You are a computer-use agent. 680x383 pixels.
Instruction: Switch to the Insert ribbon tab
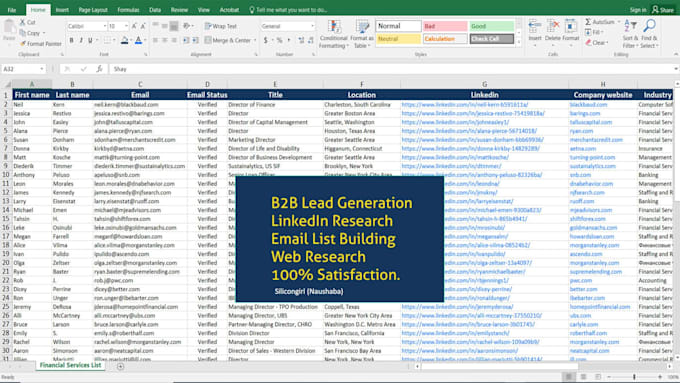click(x=62, y=10)
